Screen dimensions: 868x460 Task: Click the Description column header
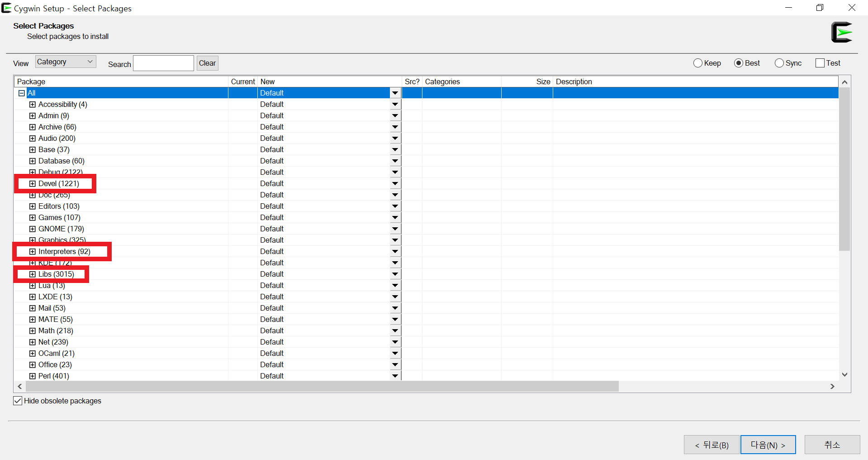coord(696,82)
